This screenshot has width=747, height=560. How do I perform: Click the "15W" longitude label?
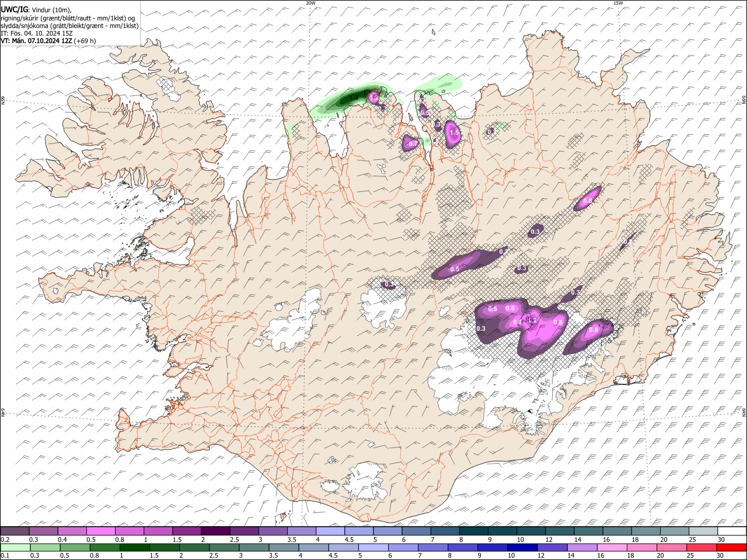click(x=617, y=3)
